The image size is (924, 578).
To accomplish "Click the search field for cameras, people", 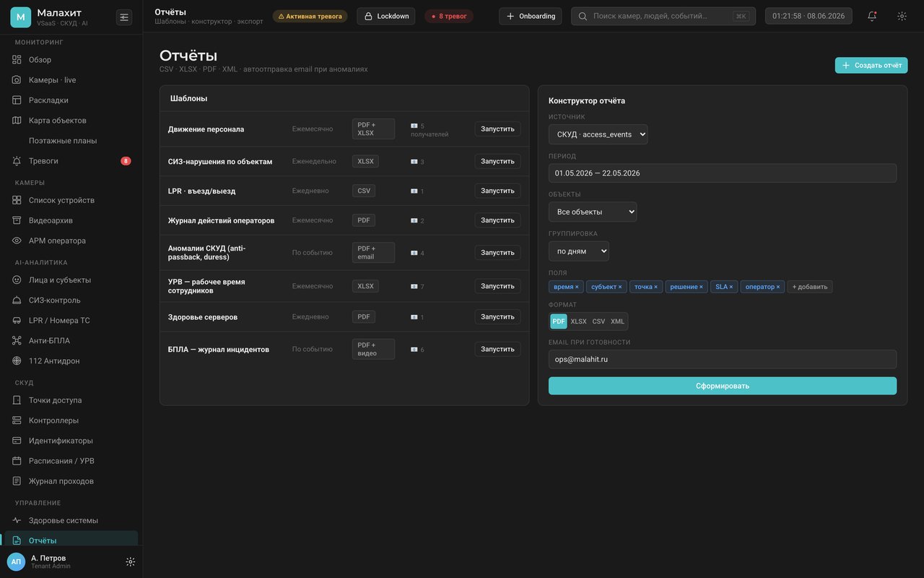I will pyautogui.click(x=663, y=16).
